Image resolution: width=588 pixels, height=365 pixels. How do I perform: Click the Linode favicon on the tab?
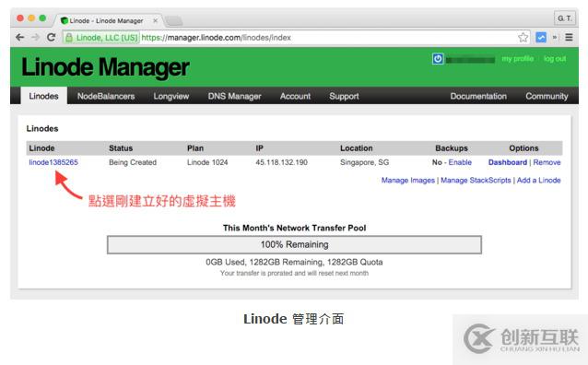[65, 20]
